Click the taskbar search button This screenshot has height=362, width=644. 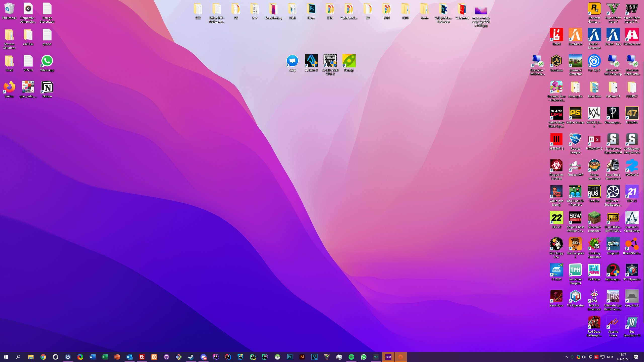pyautogui.click(x=18, y=357)
